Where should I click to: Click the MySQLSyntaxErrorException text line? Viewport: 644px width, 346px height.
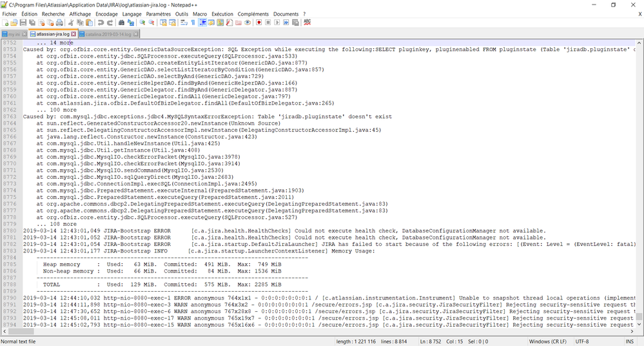point(208,116)
